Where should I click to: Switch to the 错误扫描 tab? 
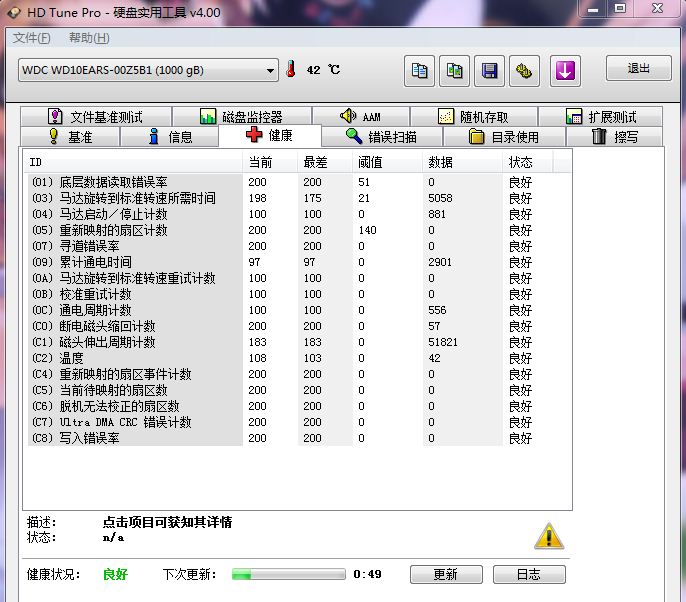(x=382, y=137)
